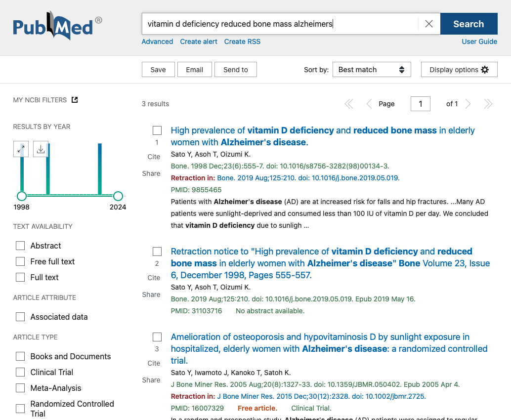Enable the Free full text filter
Screen dimensions: 511x420
coord(20,261)
